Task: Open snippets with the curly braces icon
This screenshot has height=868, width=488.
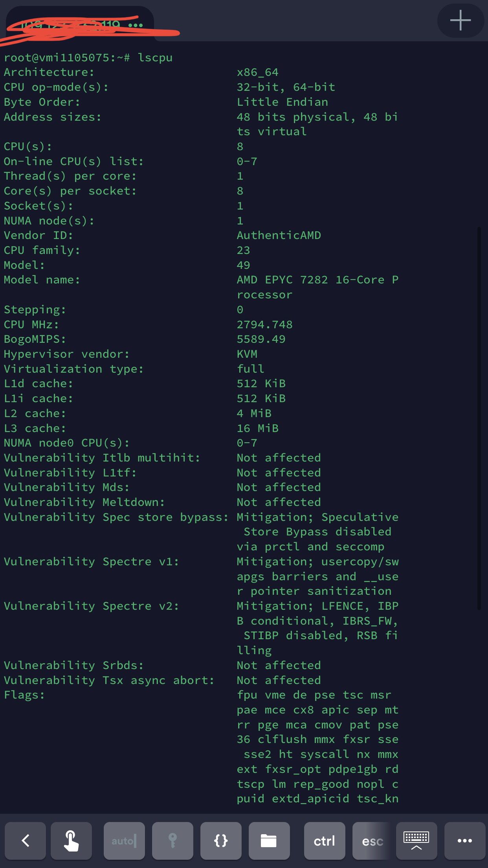Action: (221, 841)
